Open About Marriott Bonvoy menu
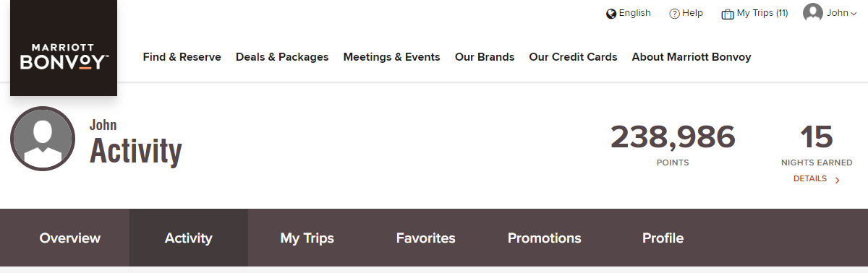This screenshot has height=273, width=868. 692,57
